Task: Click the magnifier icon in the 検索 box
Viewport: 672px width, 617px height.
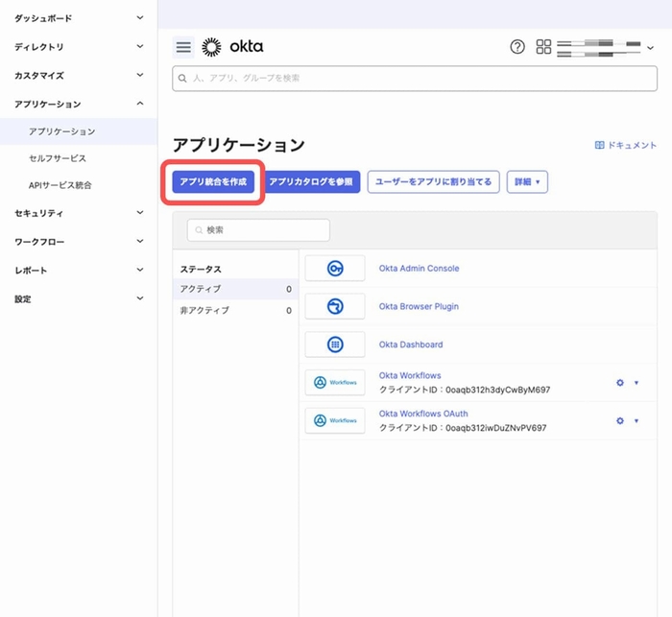Action: pos(199,230)
